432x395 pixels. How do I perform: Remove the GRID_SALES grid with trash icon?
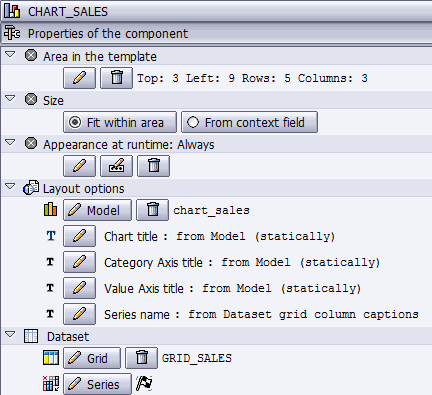[141, 358]
